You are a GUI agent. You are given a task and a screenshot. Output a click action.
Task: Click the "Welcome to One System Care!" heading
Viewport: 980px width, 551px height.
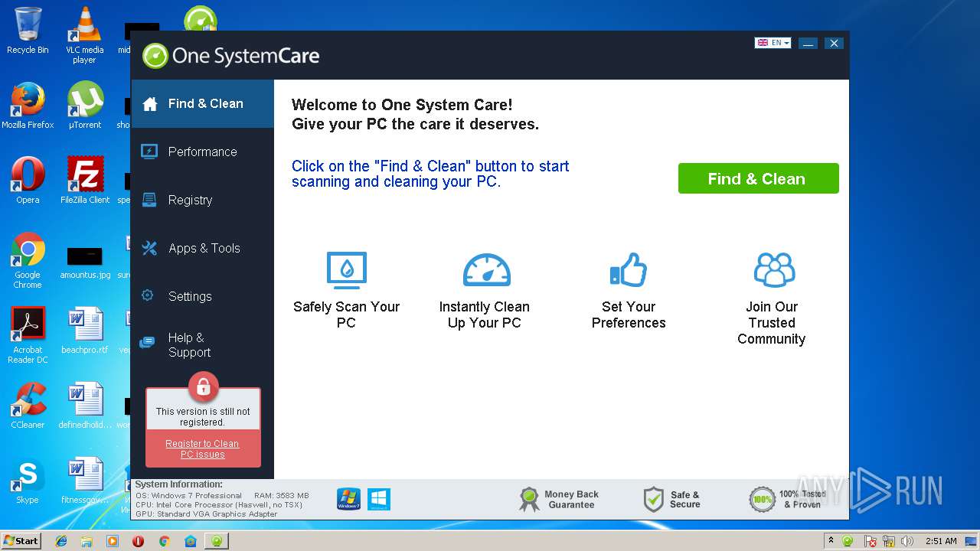[402, 105]
